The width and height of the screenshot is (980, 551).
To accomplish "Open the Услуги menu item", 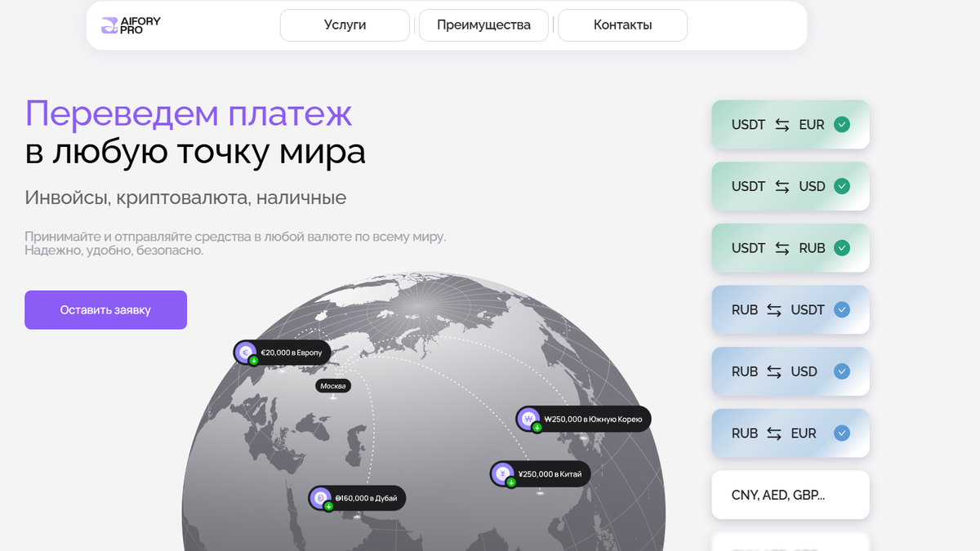I will click(x=344, y=25).
